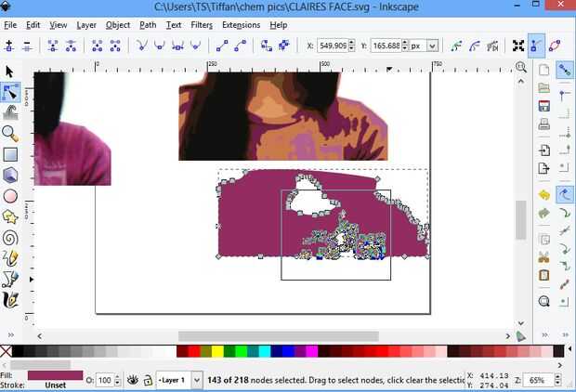The width and height of the screenshot is (576, 392).
Task: Make selected segments lines
Action: click(222, 46)
